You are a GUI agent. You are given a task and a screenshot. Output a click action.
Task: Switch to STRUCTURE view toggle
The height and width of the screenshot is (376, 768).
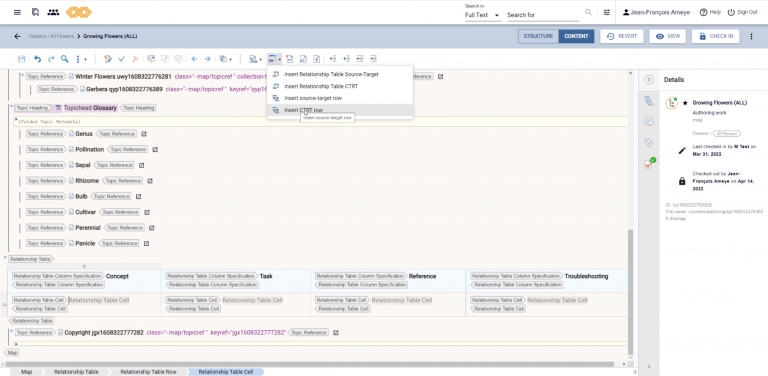pyautogui.click(x=538, y=36)
